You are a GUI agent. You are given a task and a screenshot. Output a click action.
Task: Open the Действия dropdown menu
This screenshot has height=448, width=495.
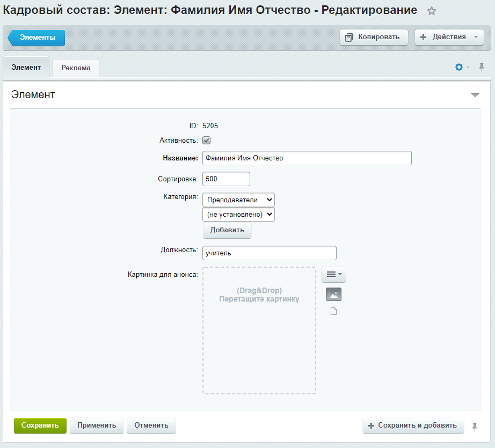point(449,37)
